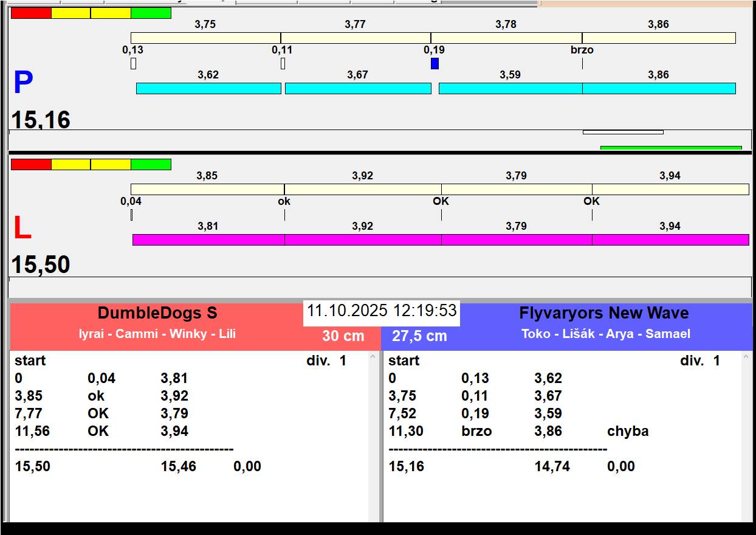This screenshot has height=535, width=756.
Task: Click 'div. 1' in the DumbleDogs results list
Action: coord(326,361)
